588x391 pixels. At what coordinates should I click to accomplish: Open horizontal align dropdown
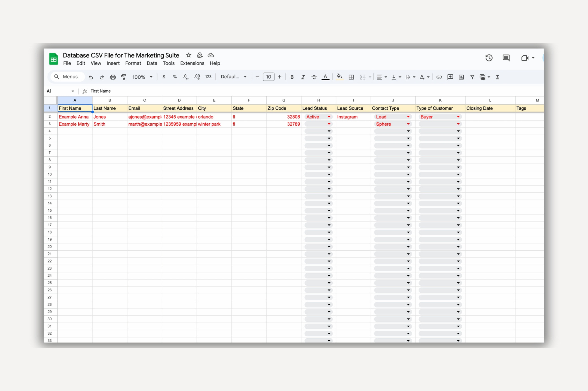pos(382,77)
